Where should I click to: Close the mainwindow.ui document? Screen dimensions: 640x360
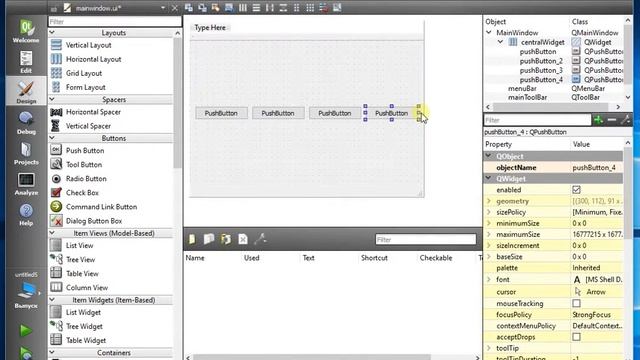[175, 8]
